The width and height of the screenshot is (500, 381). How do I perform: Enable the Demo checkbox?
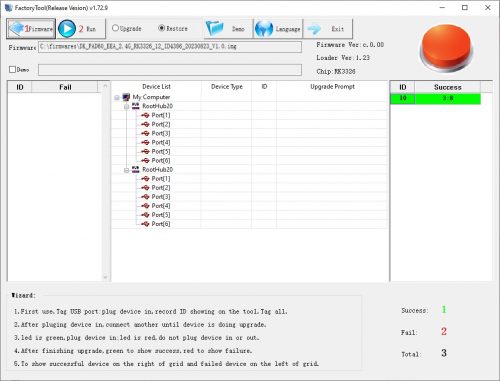pos(13,69)
